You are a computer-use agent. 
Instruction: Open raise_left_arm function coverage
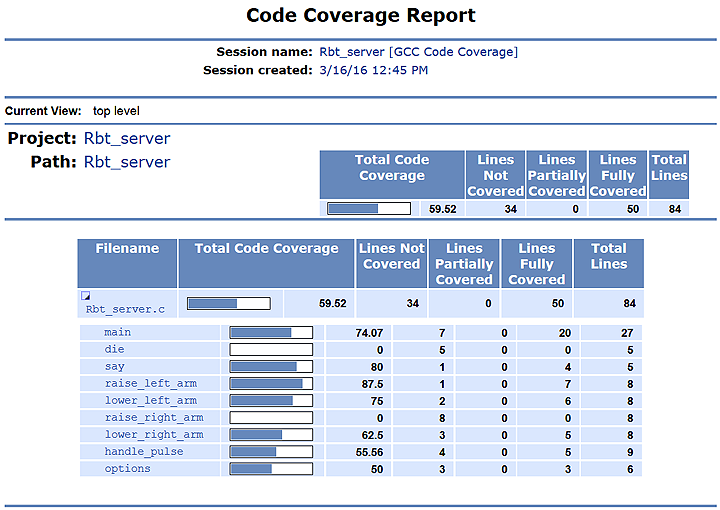click(150, 383)
